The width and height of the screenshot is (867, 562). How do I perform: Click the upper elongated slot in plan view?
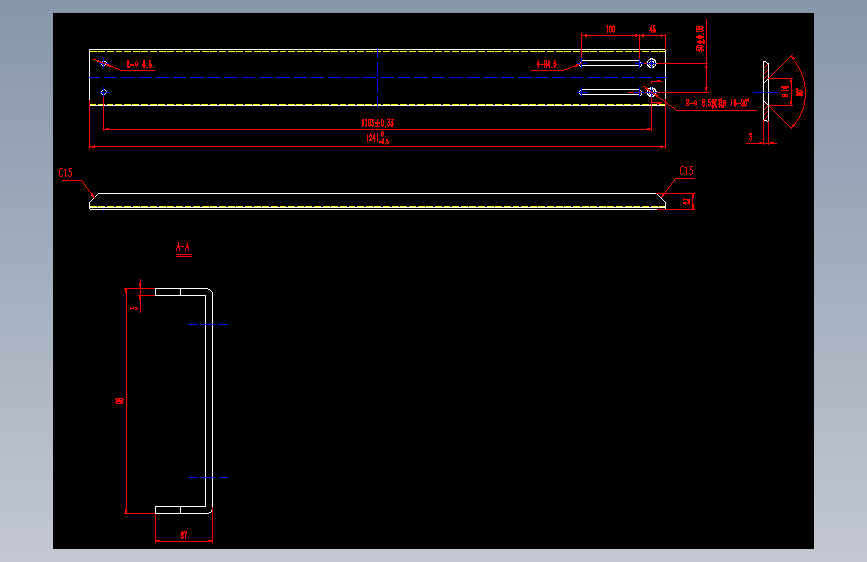click(x=610, y=64)
